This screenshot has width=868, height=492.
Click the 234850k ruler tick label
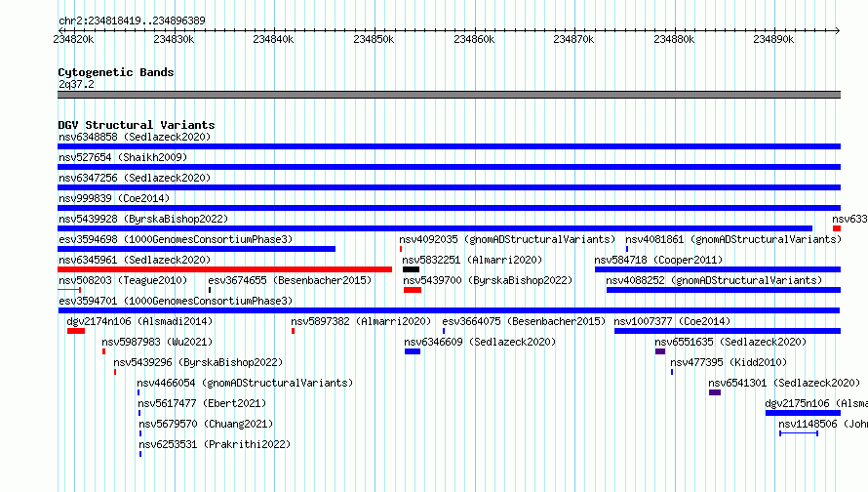point(374,39)
